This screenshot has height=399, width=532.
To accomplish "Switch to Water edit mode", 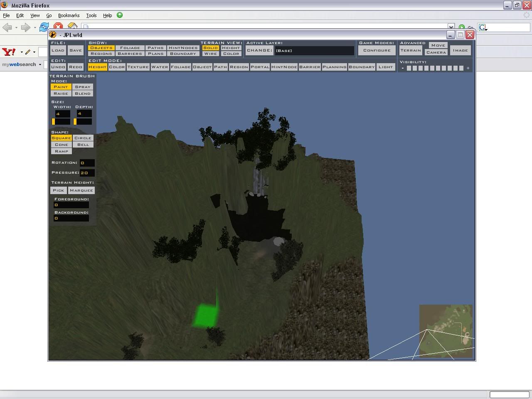I will click(x=160, y=67).
